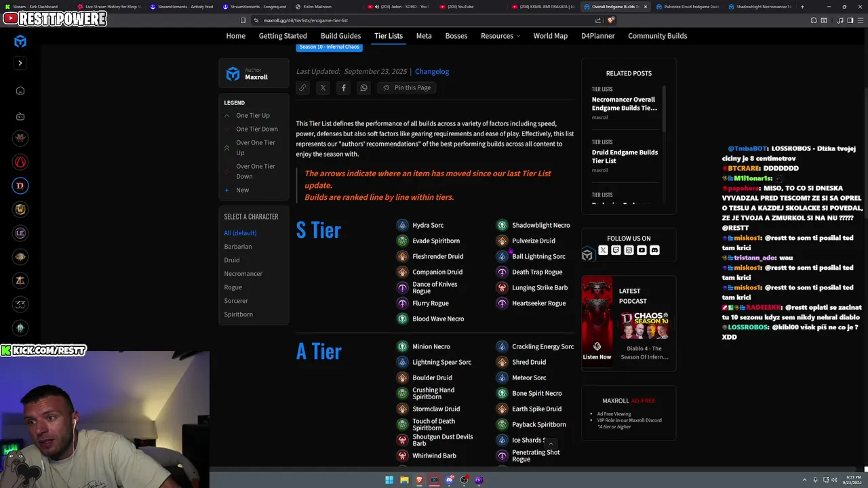Click the Brave shields icon in address bar
This screenshot has height=488, width=868.
click(x=611, y=20)
